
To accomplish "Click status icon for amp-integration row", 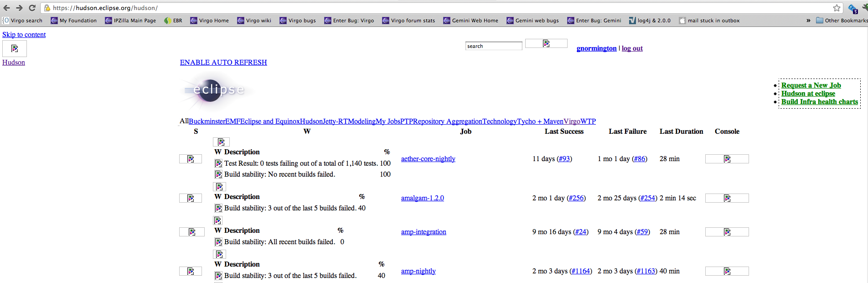I will click(x=192, y=232).
